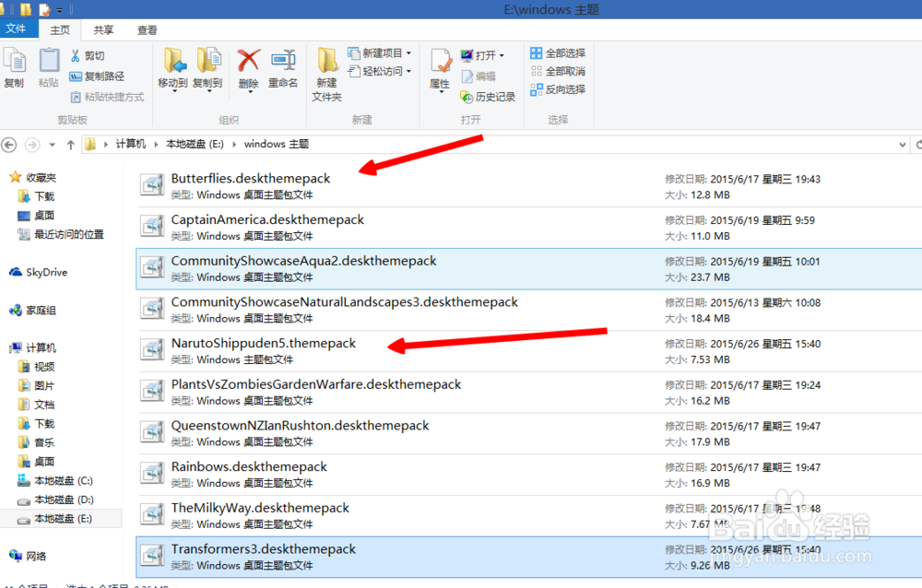Viewport: 922px width, 588px height.
Task: Go up one folder level arrow
Action: (x=71, y=145)
